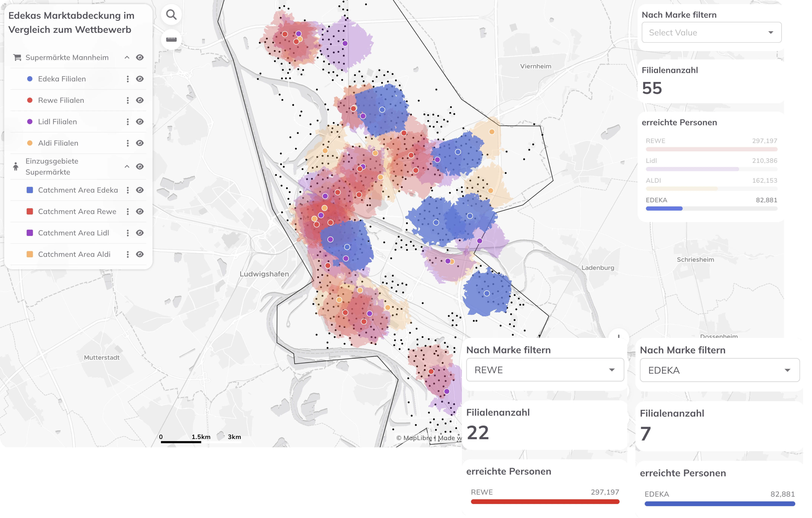The width and height of the screenshot is (812, 518).
Task: Click the 1.5km scale bar label
Action: [x=201, y=437]
